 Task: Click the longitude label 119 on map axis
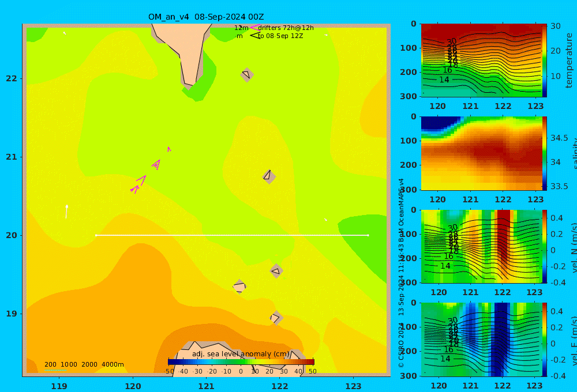click(59, 386)
